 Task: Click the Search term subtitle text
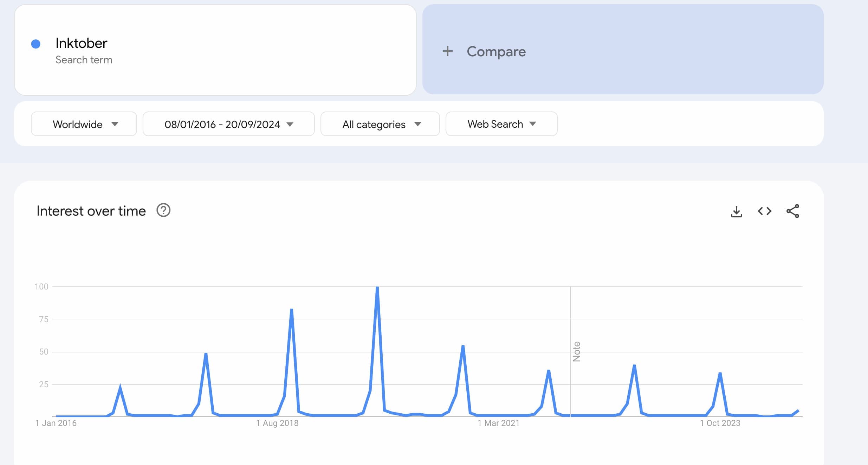[x=84, y=60]
